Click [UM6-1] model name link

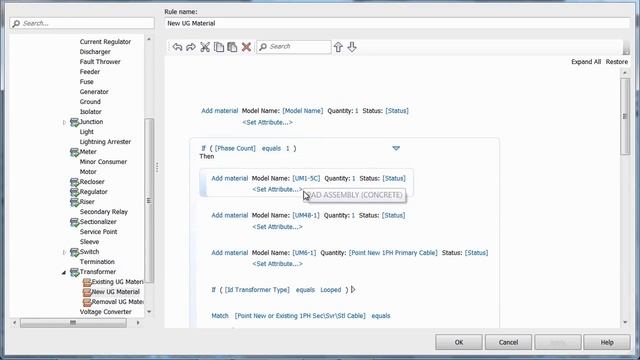coord(304,253)
